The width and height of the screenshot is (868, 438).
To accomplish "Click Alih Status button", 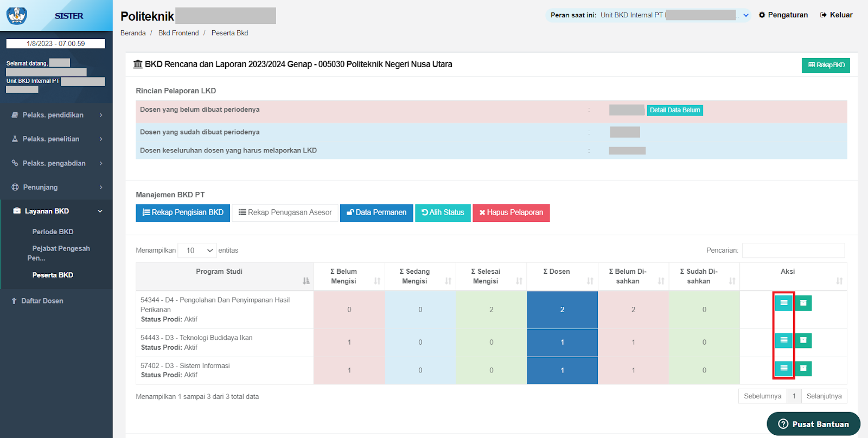I will point(443,212).
